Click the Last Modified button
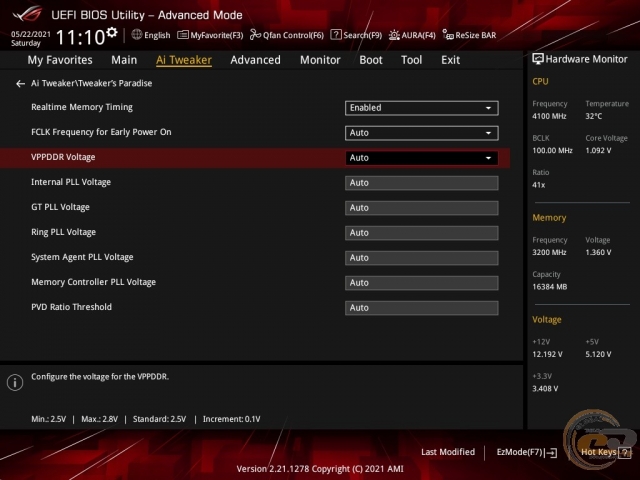 (448, 452)
